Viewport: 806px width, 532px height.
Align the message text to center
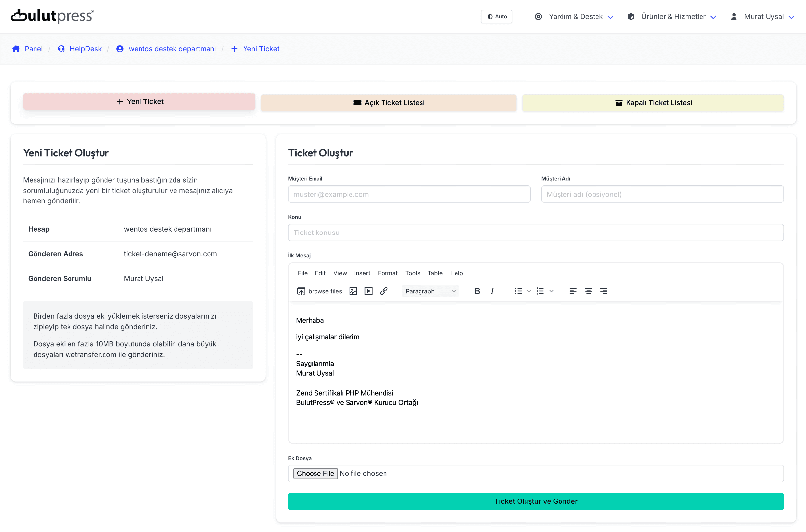[x=588, y=291]
